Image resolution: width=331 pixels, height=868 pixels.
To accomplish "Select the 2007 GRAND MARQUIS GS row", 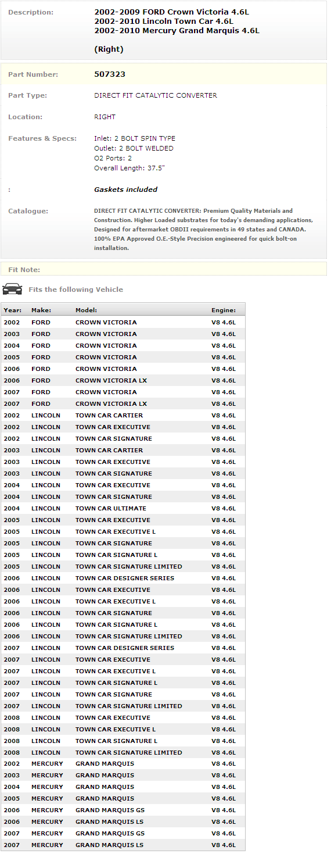I will [x=123, y=833].
